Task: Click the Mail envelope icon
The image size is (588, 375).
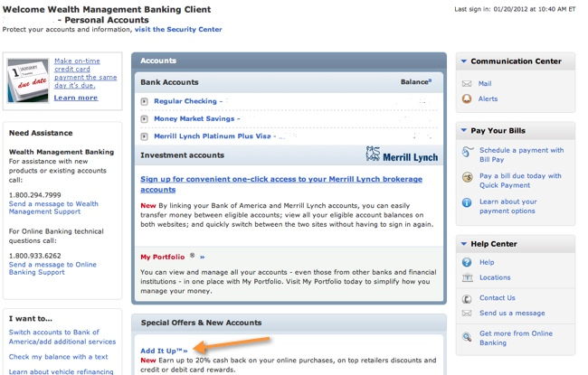Action: tap(467, 83)
